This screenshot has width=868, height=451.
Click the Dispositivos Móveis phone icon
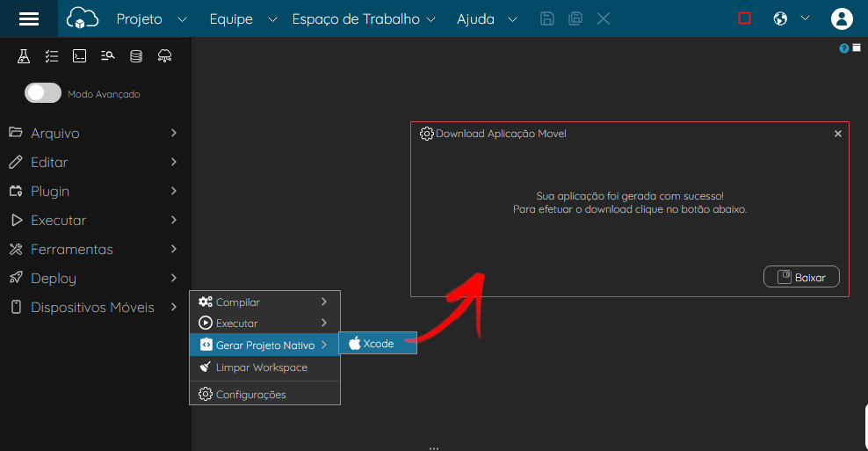tap(16, 307)
